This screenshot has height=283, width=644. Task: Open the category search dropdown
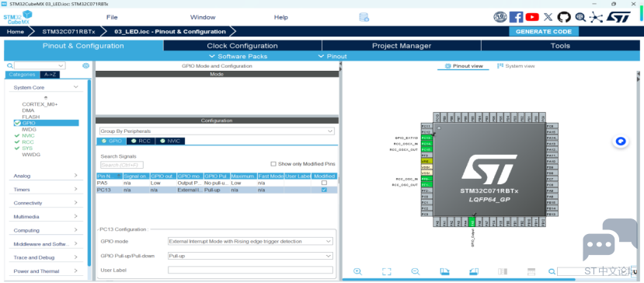pyautogui.click(x=61, y=66)
